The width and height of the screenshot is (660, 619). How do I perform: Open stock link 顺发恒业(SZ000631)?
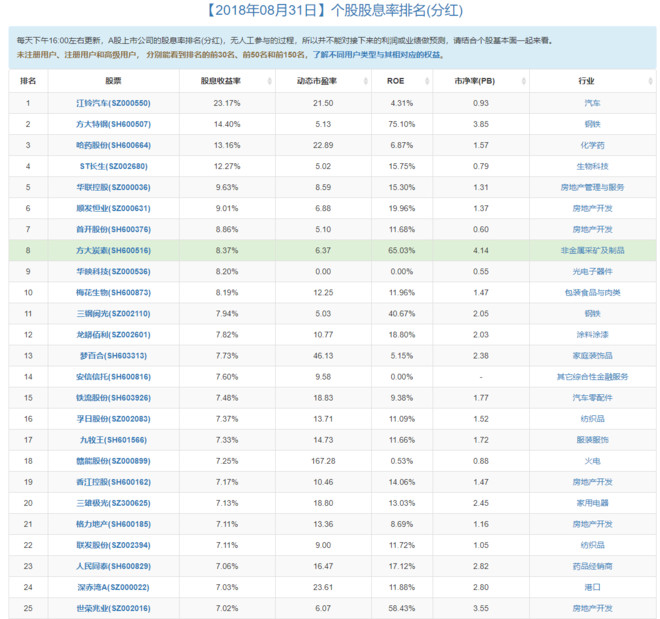point(113,208)
